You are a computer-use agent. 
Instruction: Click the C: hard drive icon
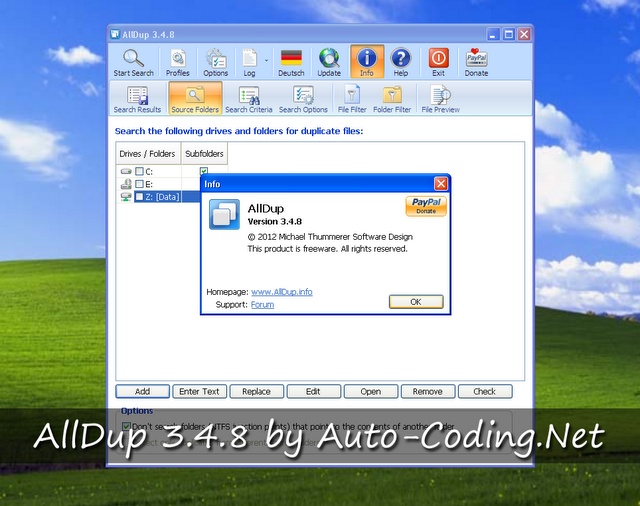[126, 171]
